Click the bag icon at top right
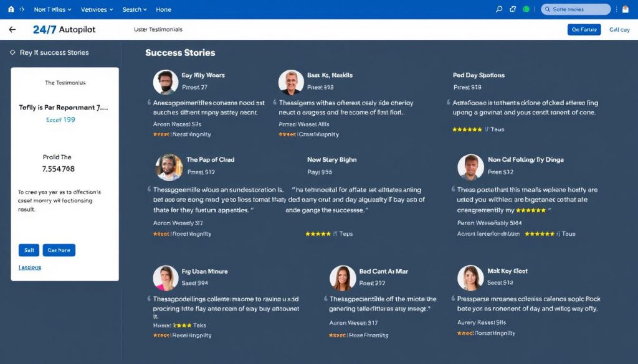Image resolution: width=638 pixels, height=364 pixels. tap(625, 9)
